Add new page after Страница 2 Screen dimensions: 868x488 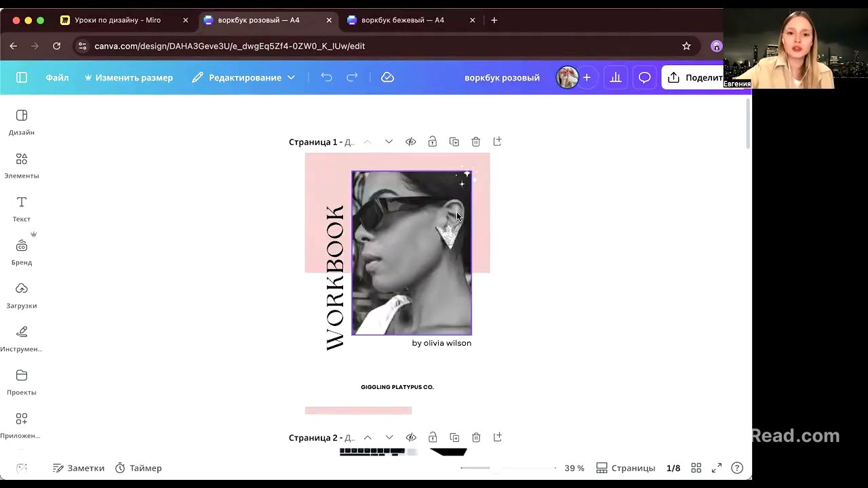tap(498, 438)
